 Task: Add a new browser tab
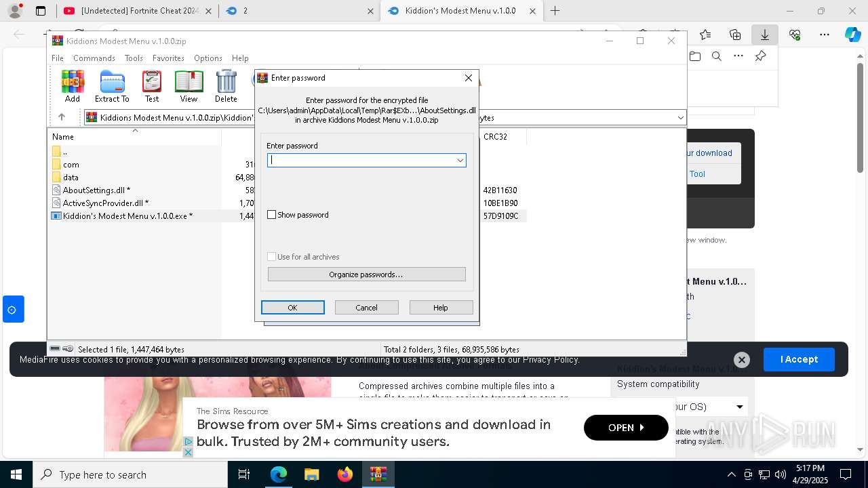pyautogui.click(x=555, y=11)
